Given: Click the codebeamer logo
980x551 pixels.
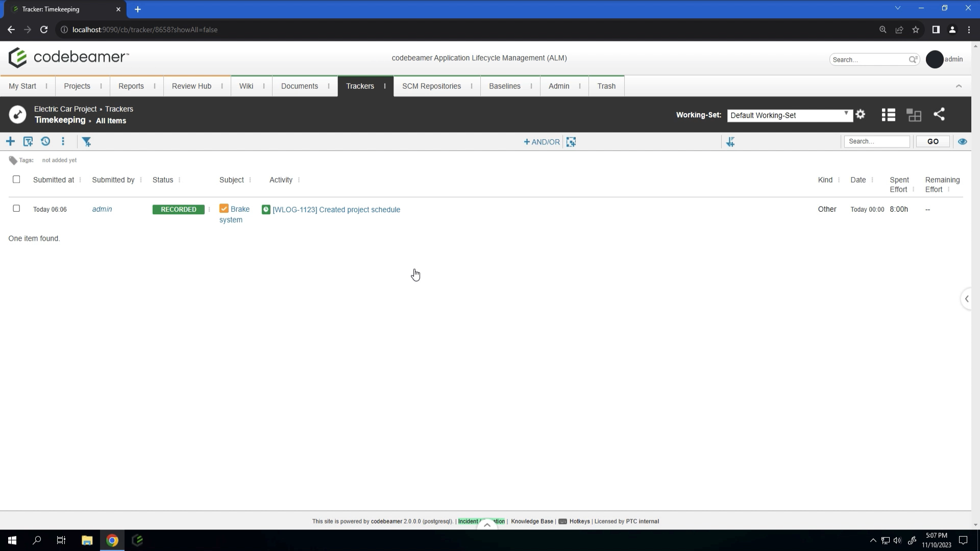Looking at the screenshot, I should click(x=69, y=58).
